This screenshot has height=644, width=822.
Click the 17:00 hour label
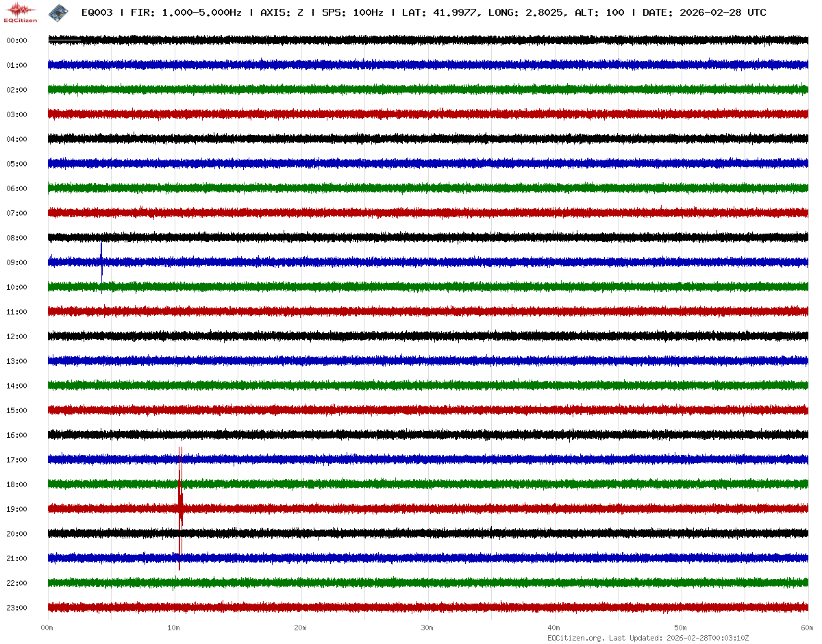tap(16, 460)
